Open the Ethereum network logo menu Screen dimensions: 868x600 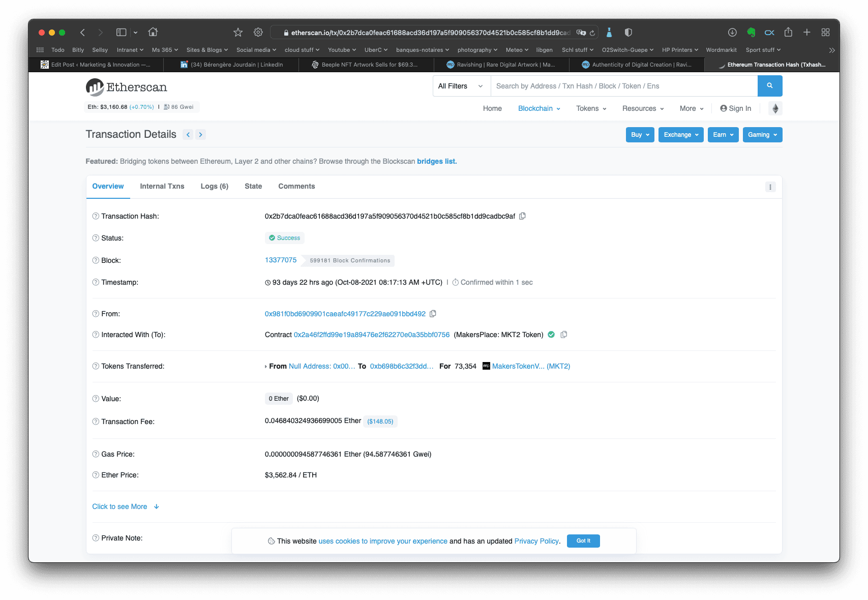[775, 108]
